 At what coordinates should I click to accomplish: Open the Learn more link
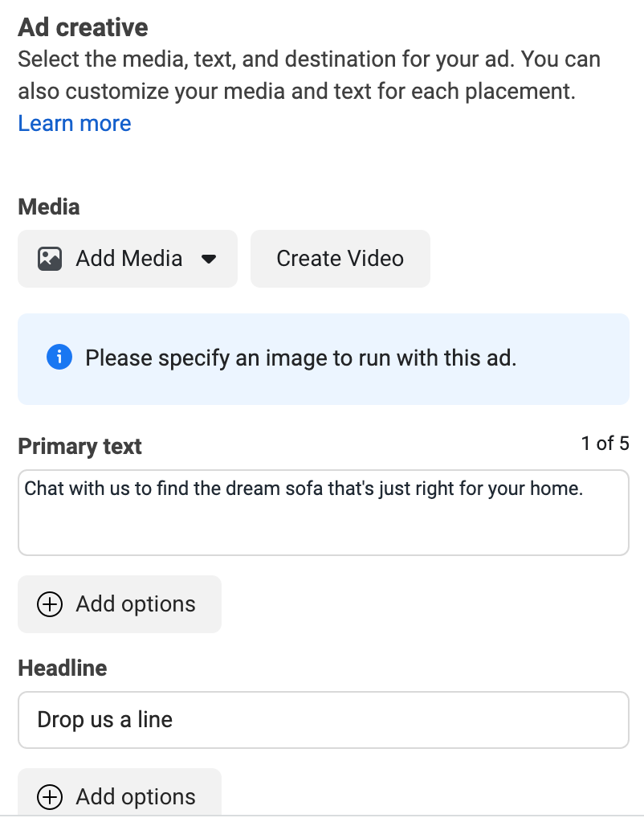(74, 124)
